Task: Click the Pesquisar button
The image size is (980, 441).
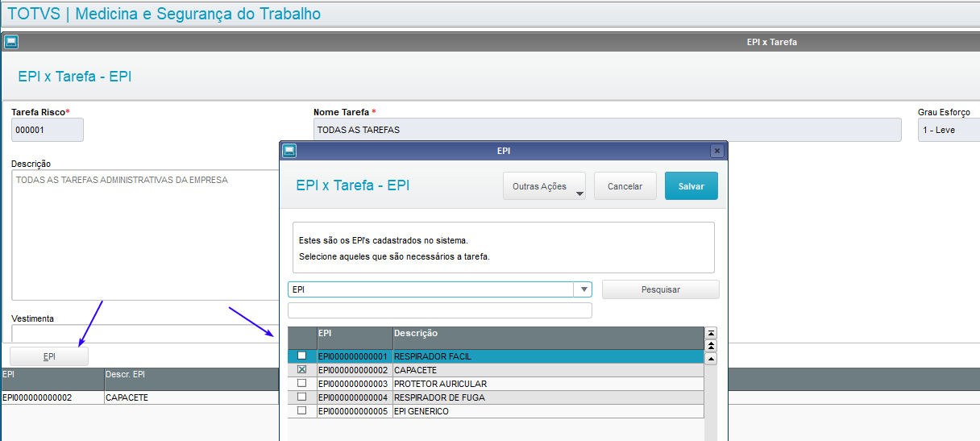Action: coord(661,289)
